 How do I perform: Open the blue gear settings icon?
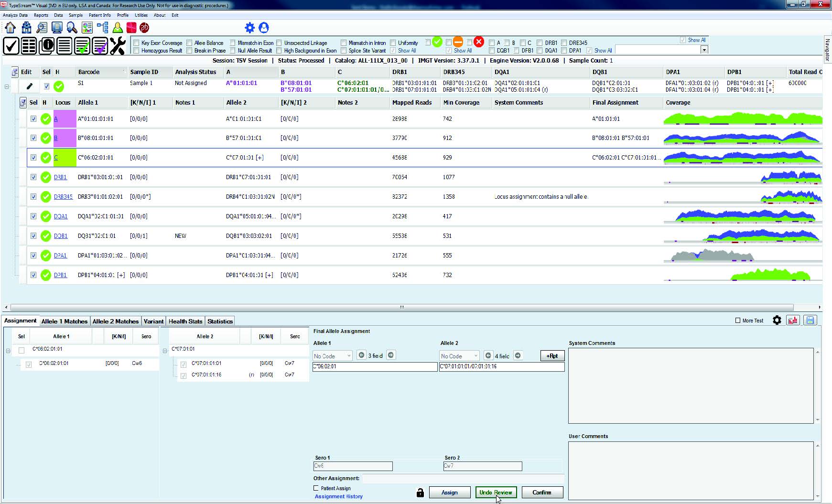point(249,28)
